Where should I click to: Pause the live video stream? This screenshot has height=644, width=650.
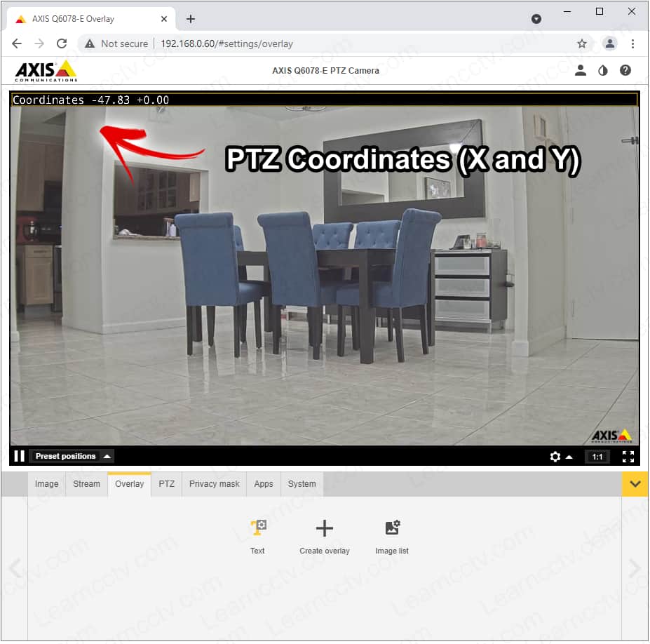tap(19, 456)
